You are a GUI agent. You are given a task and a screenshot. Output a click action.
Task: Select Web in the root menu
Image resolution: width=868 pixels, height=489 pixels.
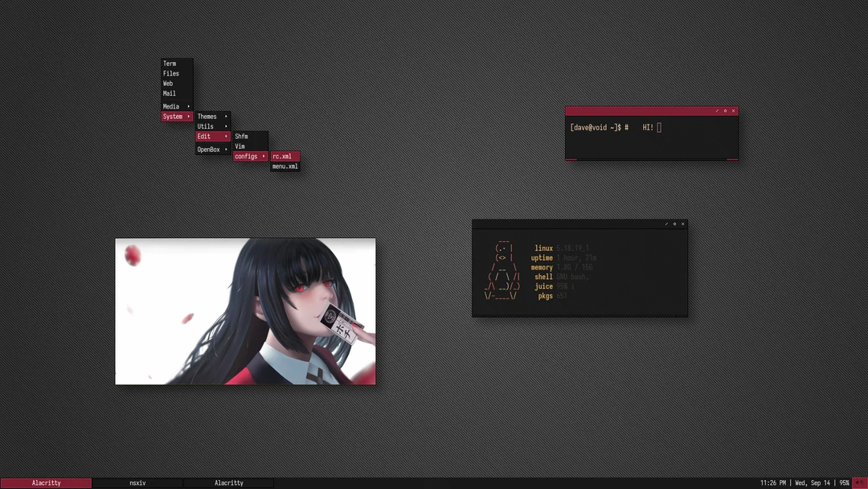tap(167, 83)
